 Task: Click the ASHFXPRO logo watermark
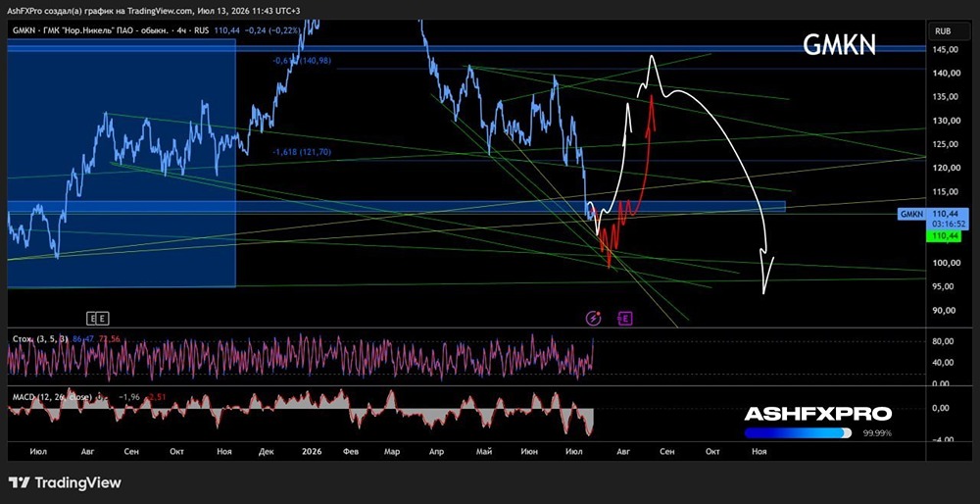[817, 414]
